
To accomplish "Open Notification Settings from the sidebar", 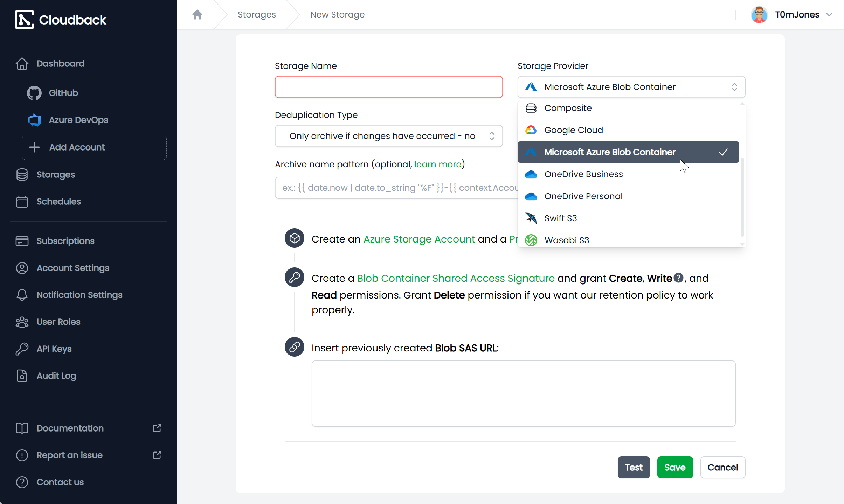I will click(x=79, y=295).
